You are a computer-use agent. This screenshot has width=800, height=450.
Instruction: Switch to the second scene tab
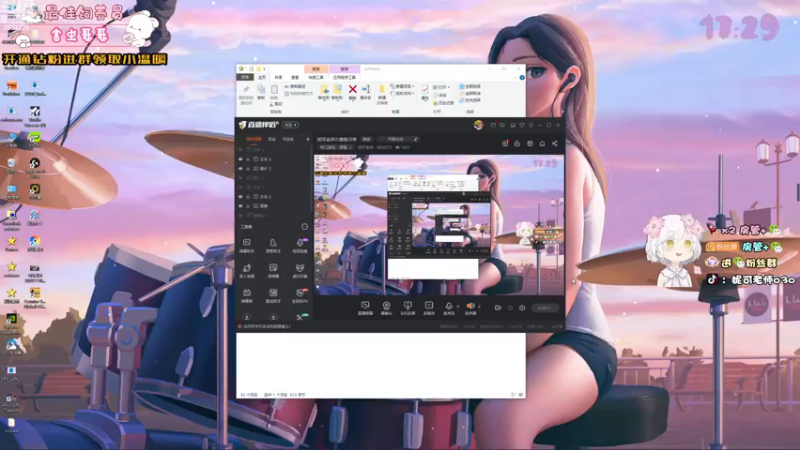point(272,139)
